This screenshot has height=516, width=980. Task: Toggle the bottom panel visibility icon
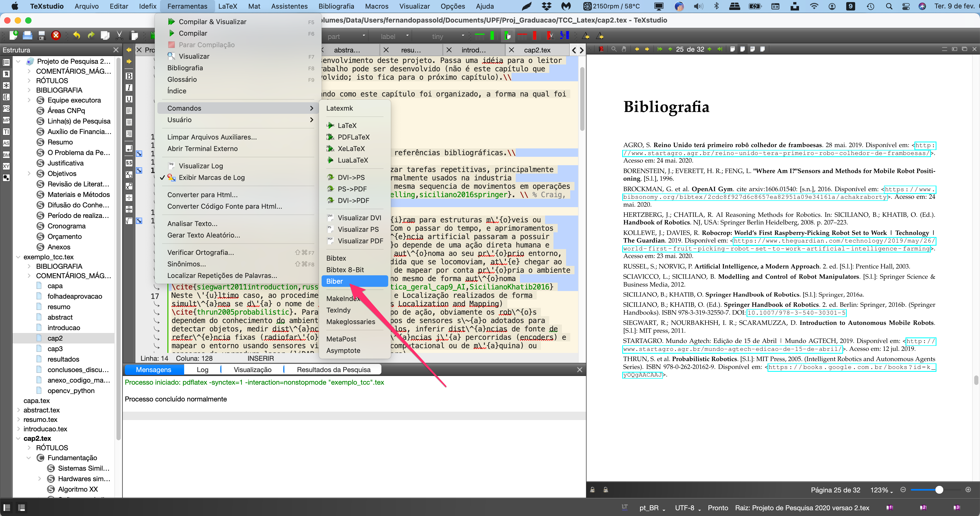coord(22,508)
